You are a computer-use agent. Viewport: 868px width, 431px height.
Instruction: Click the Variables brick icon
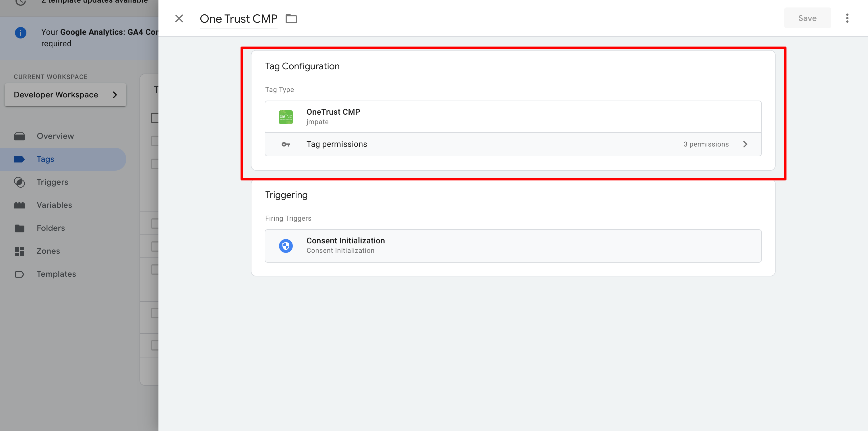20,205
